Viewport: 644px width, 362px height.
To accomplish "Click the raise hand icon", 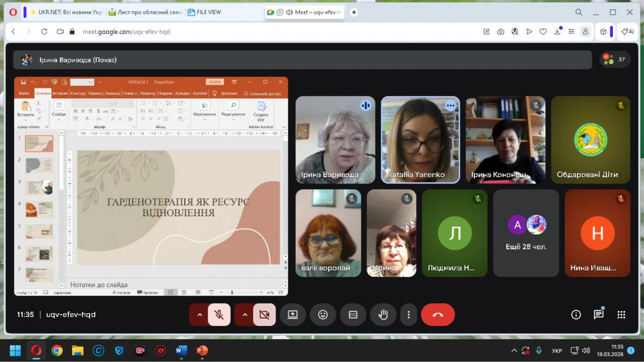I will tap(383, 315).
